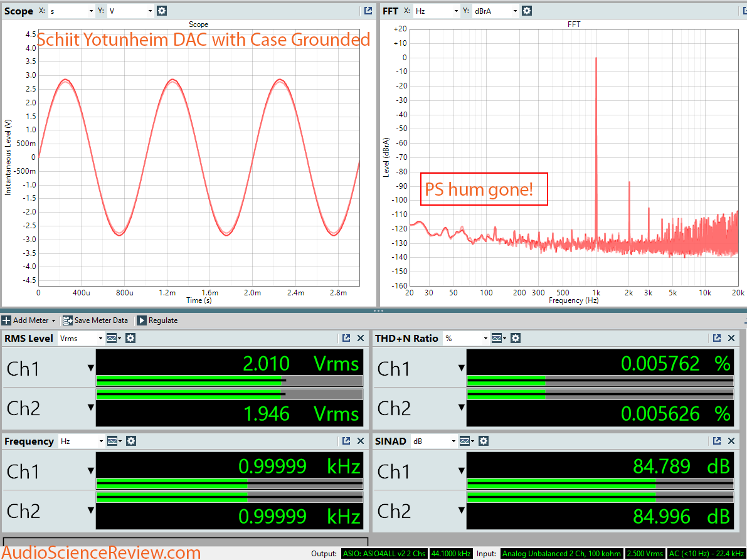Close the SINAD meter
Image resolution: width=747 pixels, height=560 pixels.
(731, 441)
